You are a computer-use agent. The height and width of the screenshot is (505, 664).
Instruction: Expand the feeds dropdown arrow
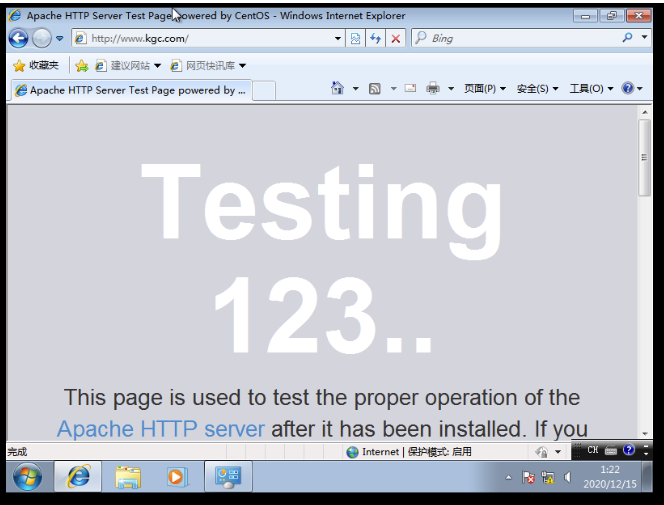pos(393,88)
